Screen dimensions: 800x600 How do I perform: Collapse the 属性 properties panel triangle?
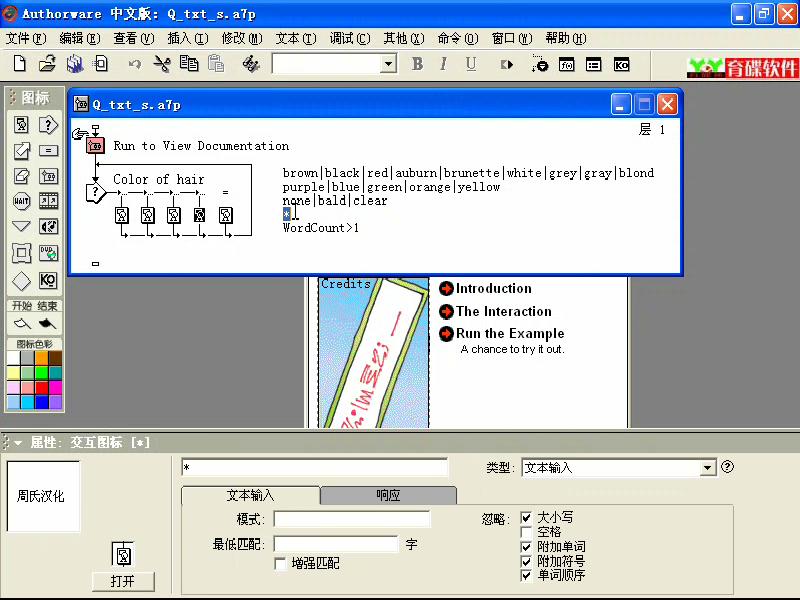coord(18,443)
